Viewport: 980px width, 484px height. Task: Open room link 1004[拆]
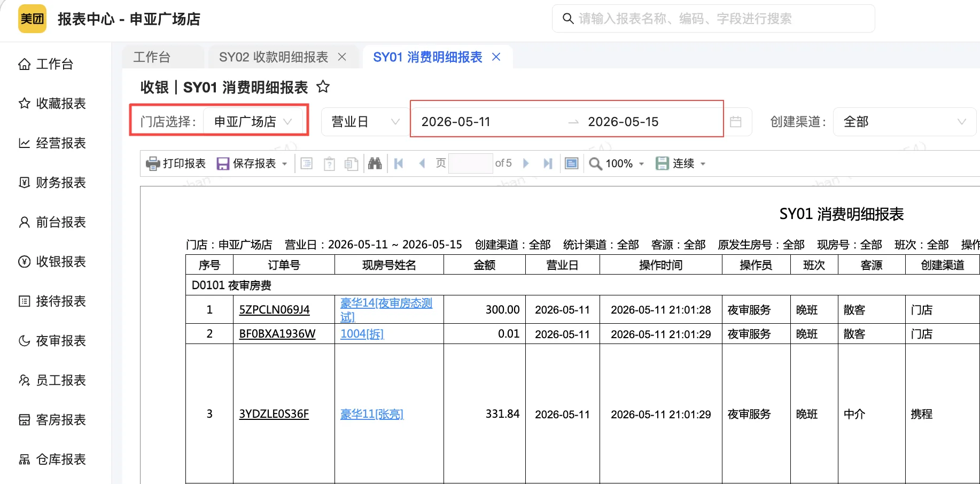(362, 334)
